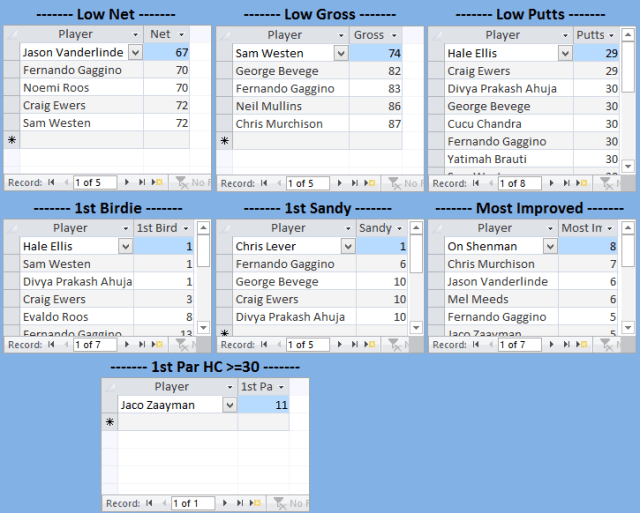Viewport: 640px width, 513px height.
Task: Go to next record in Low Gross navigator
Action: coord(341,183)
